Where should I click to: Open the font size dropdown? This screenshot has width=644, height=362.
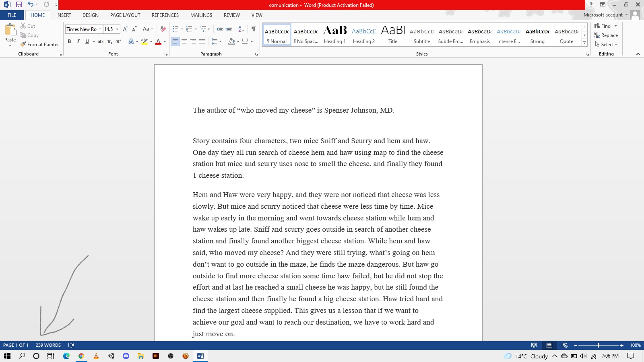tap(117, 29)
